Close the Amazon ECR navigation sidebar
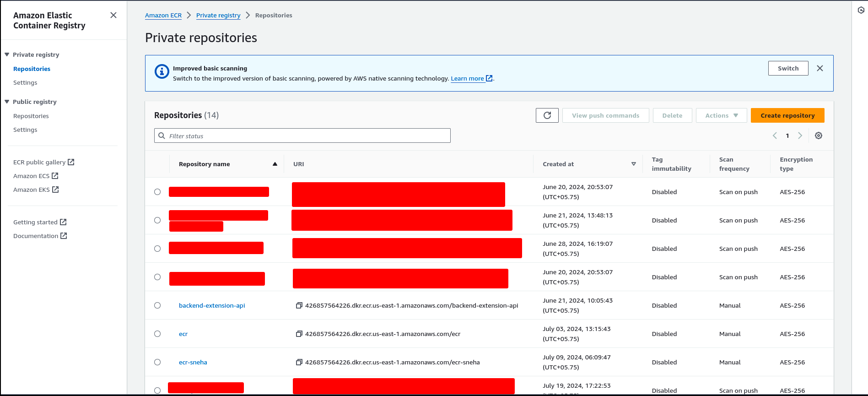Screen dimensions: 868x396 tap(113, 15)
